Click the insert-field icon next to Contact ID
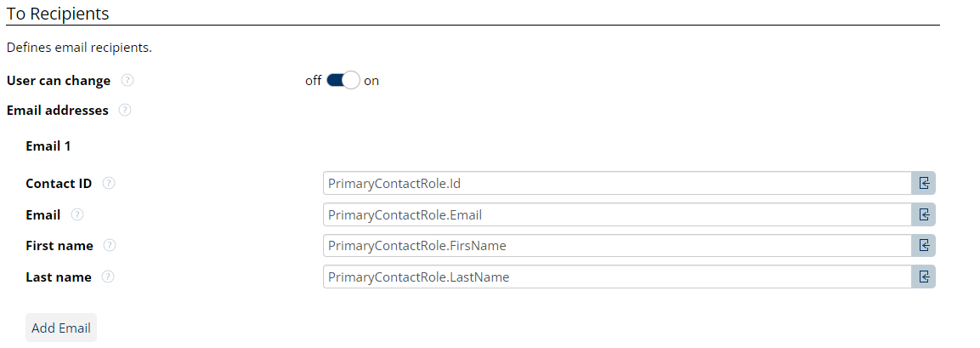Image resolution: width=980 pixels, height=348 pixels. pyautogui.click(x=924, y=183)
